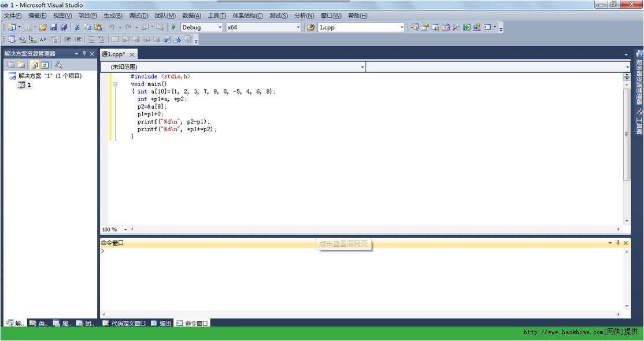Click the editor vertical scrollbar thumb

coord(627,134)
